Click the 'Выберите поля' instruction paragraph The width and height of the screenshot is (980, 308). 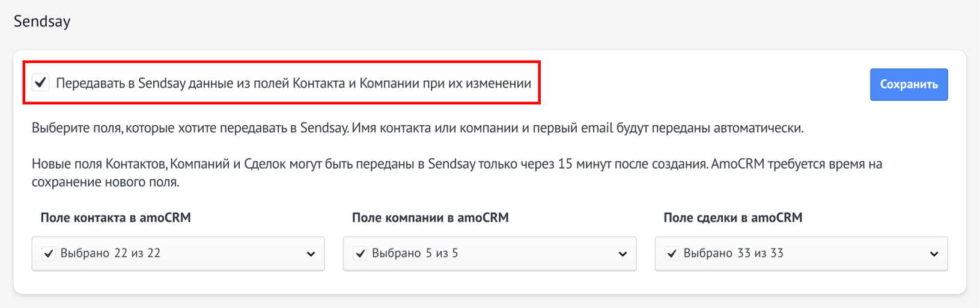418,128
